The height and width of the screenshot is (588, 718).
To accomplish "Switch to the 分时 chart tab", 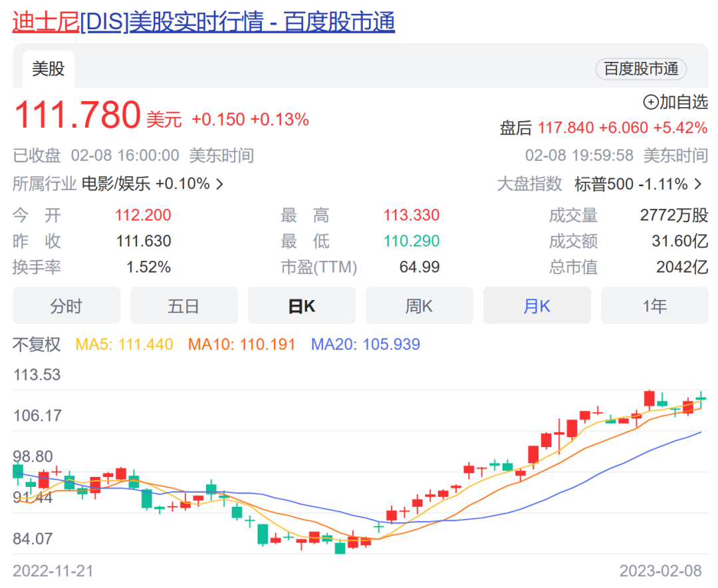I will pos(66,306).
